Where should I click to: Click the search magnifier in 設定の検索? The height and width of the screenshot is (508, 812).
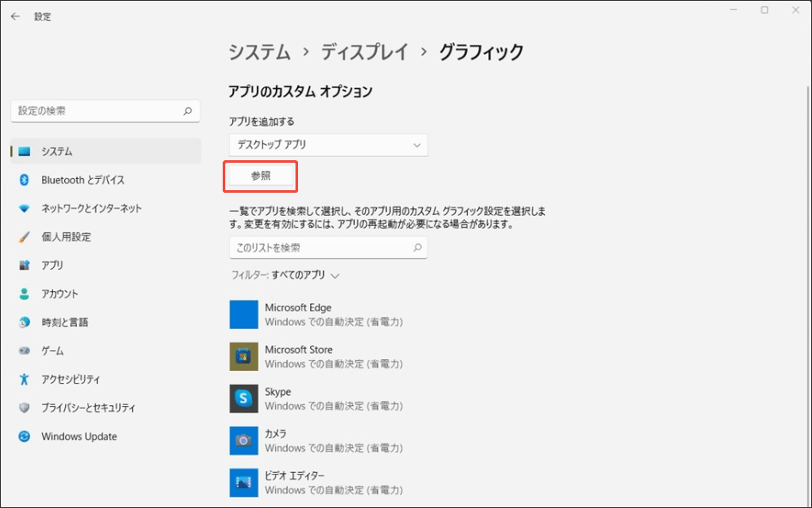(188, 111)
